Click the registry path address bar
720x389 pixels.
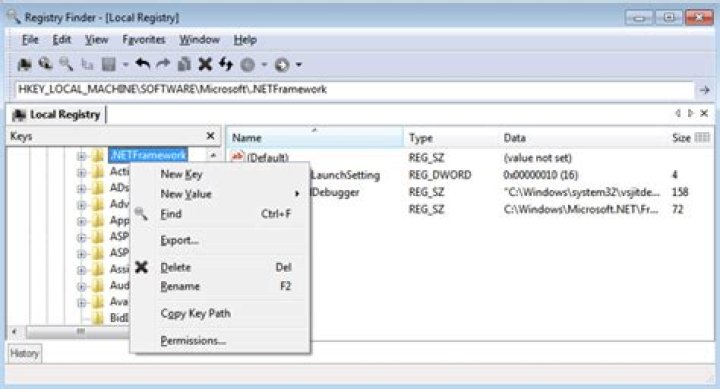point(354,90)
